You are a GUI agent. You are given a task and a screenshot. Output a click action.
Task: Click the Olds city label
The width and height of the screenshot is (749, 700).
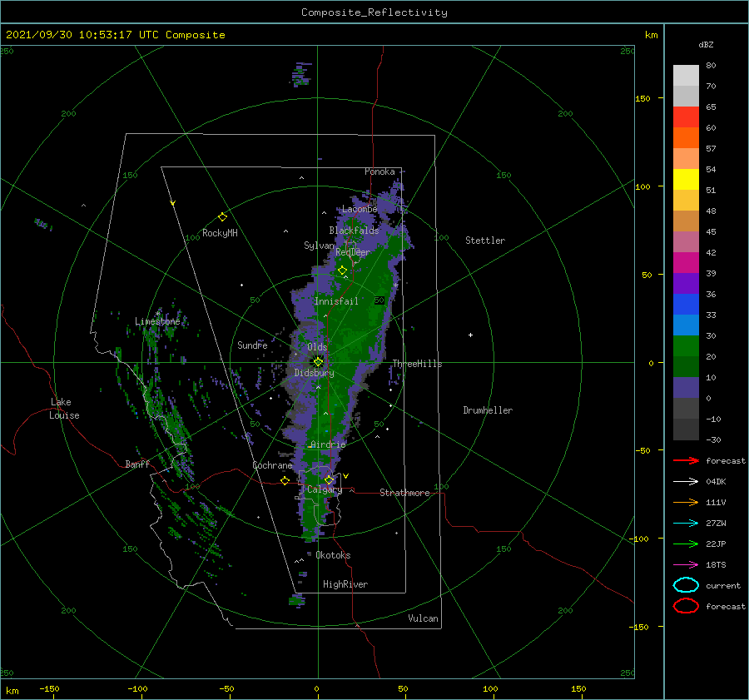coord(317,347)
